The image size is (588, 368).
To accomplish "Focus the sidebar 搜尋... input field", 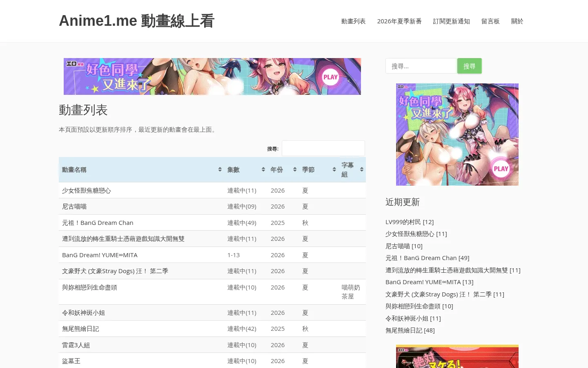I will pyautogui.click(x=421, y=66).
